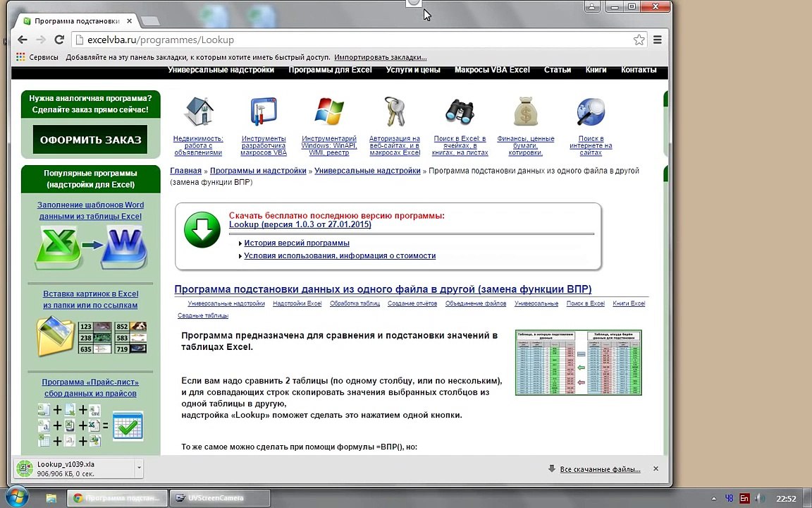Click Главная breadcrumb link
Screen dimensions: 812x508
tap(185, 171)
